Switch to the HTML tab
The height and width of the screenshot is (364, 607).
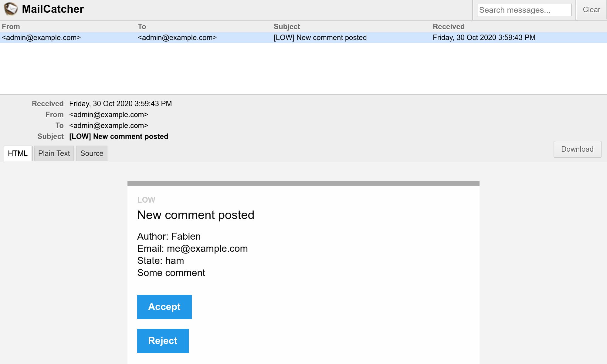[18, 153]
